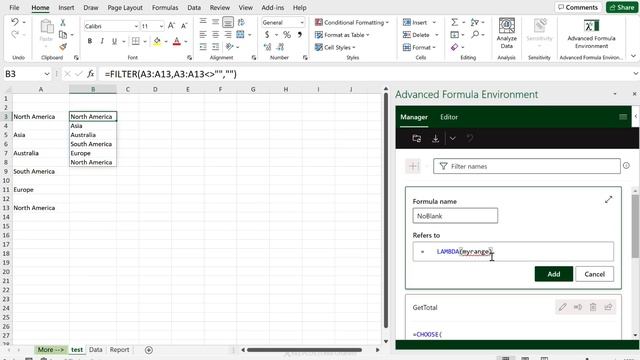Add new sheet plus icon
The image size is (640, 360).
click(149, 350)
